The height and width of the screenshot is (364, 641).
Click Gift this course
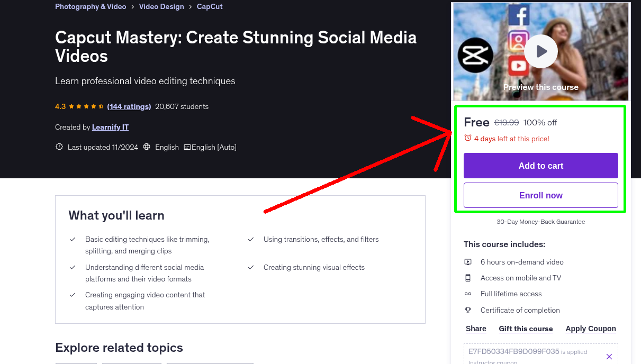click(x=526, y=329)
